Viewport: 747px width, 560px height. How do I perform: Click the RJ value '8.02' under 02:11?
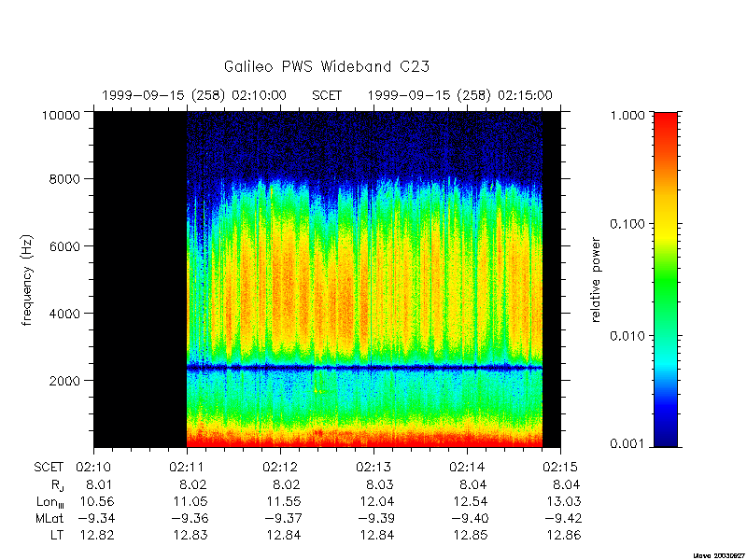pos(193,484)
